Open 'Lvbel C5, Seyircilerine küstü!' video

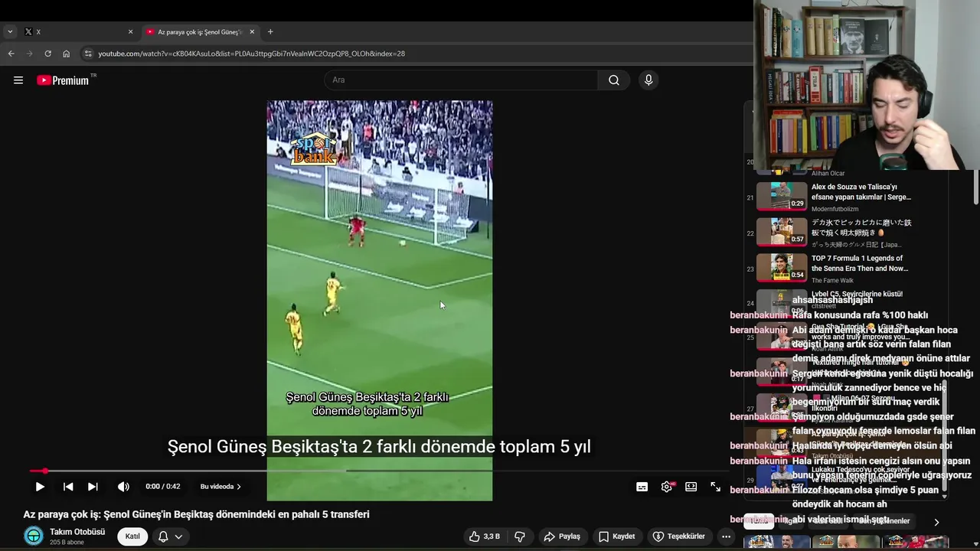857,294
